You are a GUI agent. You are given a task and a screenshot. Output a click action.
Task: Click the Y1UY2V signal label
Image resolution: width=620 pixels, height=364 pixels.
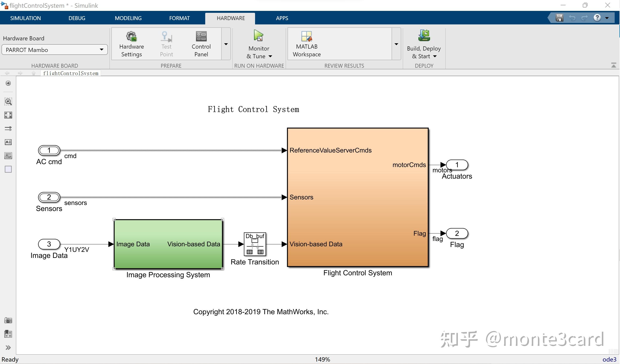point(76,249)
